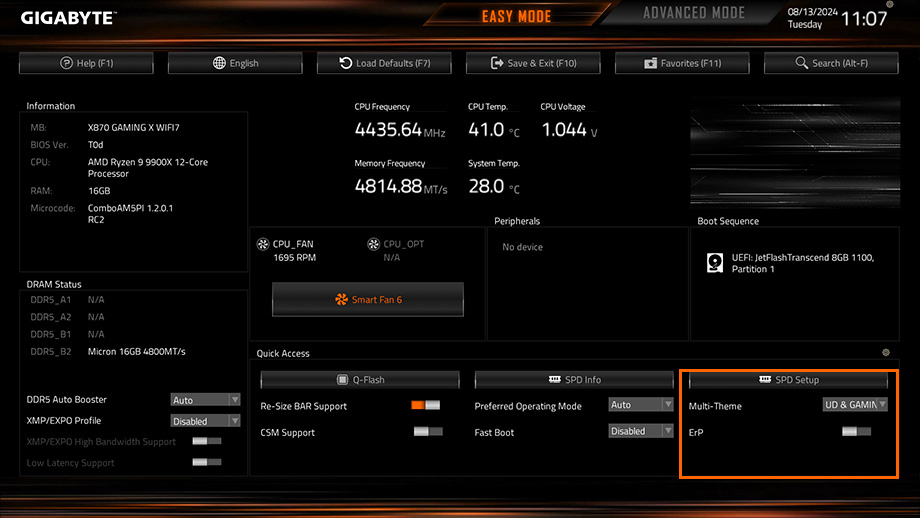
Task: Toggle CSM Support switch
Action: 427,431
